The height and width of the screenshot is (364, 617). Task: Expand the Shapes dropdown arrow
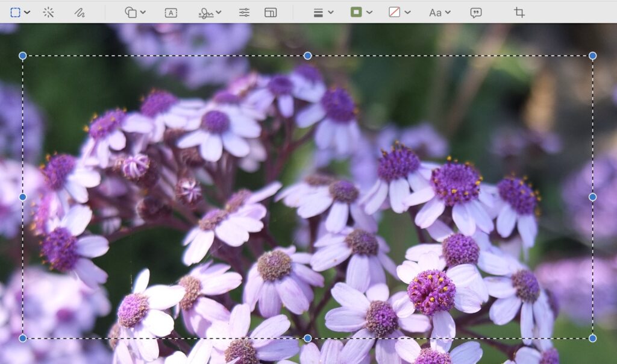click(143, 13)
